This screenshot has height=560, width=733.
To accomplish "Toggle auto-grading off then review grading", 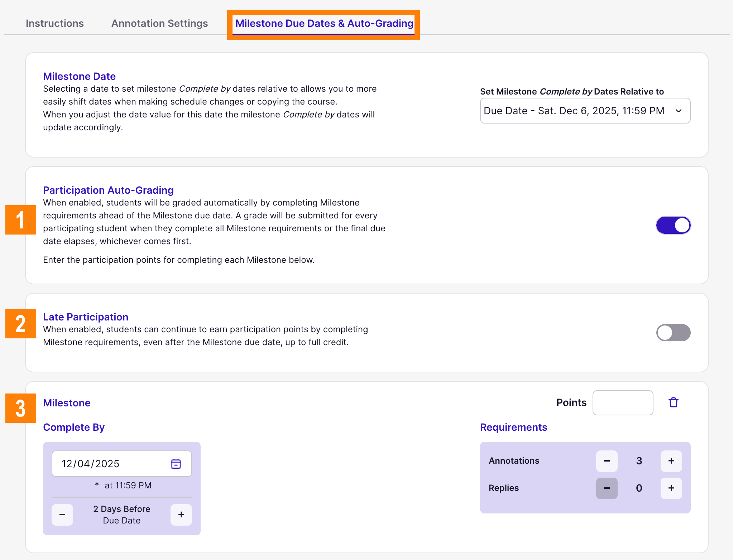I will pos(673,225).
